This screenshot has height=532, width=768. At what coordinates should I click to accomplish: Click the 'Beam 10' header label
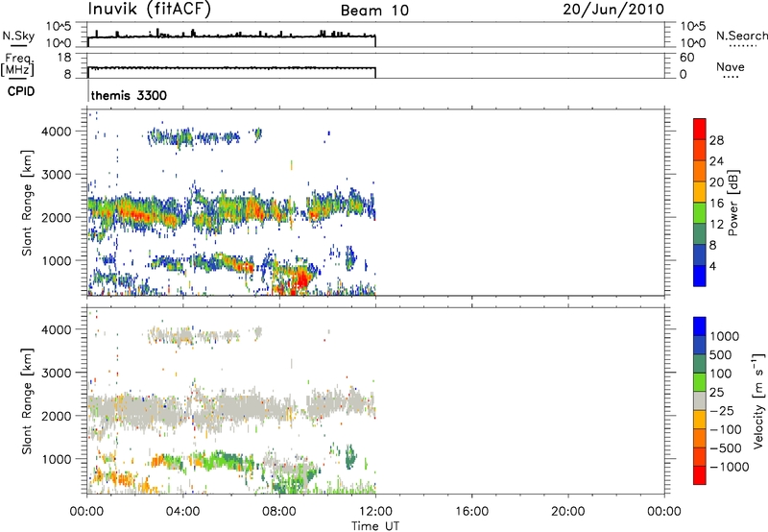pos(374,11)
